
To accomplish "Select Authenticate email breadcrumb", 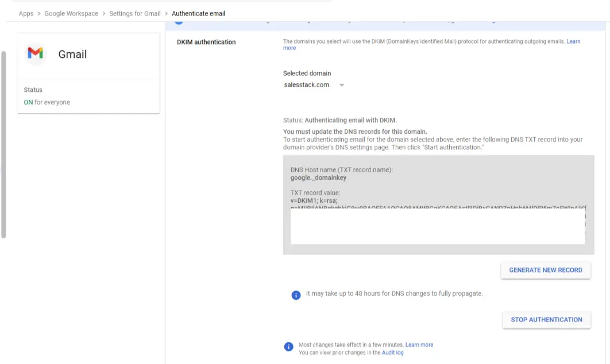I will pyautogui.click(x=198, y=14).
